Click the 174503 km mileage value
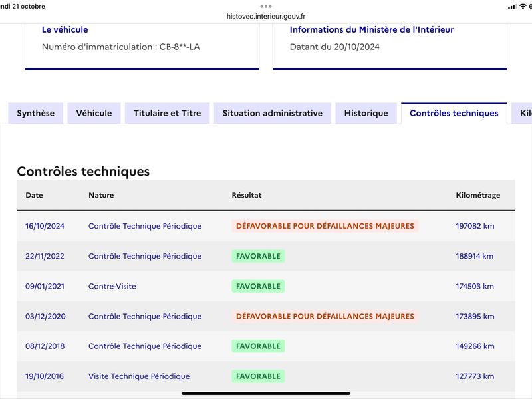Viewport: 532px width, 399px height. (475, 287)
